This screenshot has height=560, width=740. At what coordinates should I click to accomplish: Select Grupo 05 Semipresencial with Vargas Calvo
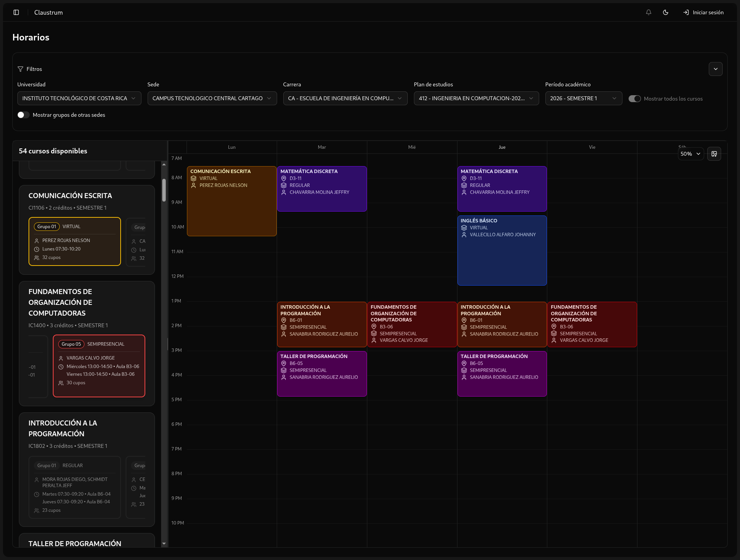[x=99, y=365]
